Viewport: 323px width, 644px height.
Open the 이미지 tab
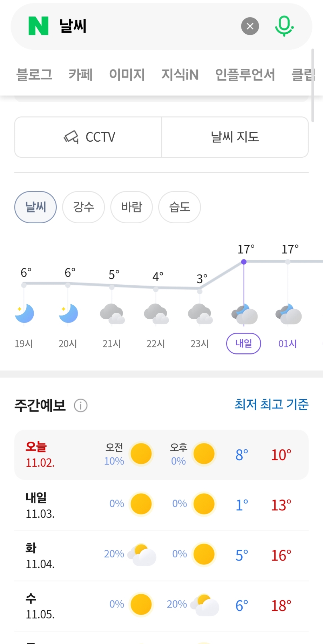pos(127,75)
